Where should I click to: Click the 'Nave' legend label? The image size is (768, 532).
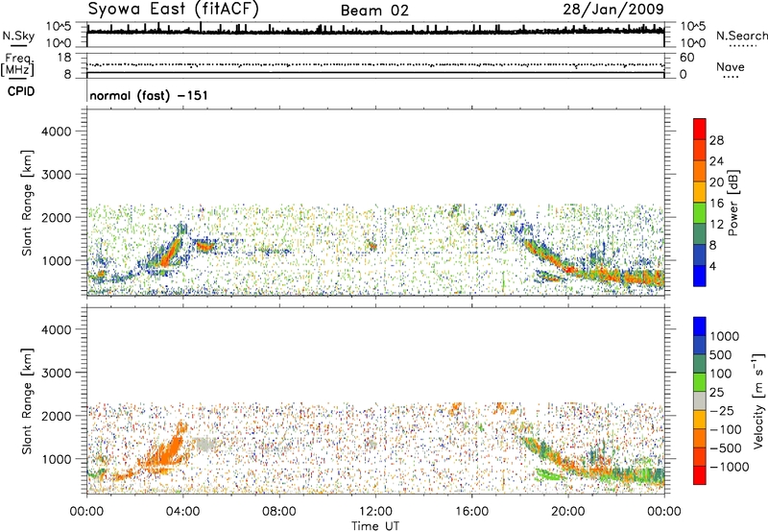tap(731, 66)
